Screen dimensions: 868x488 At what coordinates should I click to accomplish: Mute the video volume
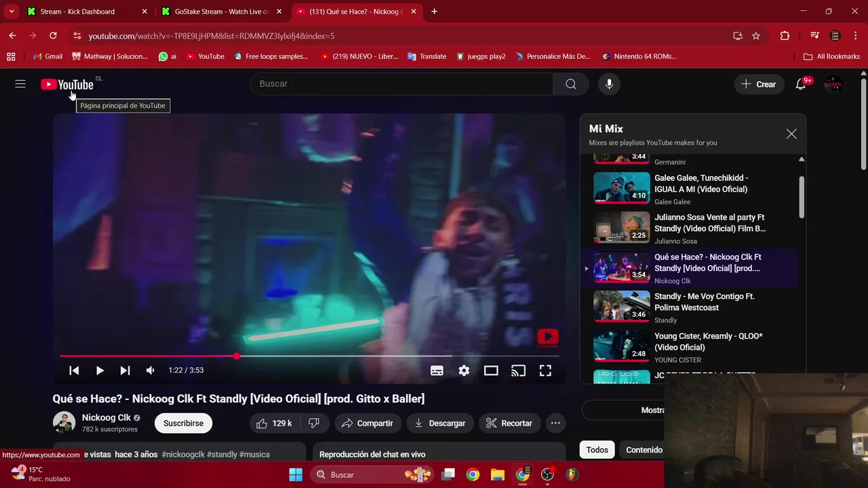tap(150, 371)
